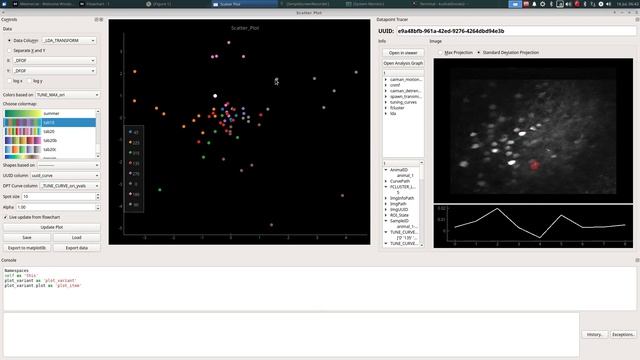Choose the tab20c colormap

tap(49, 149)
